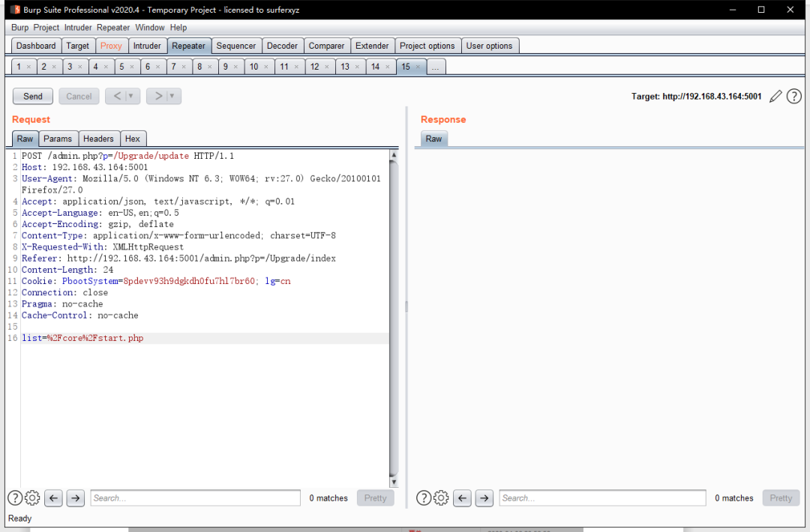Viewport: 810px width, 532px height.
Task: Open the Intruder menu
Action: 78,28
